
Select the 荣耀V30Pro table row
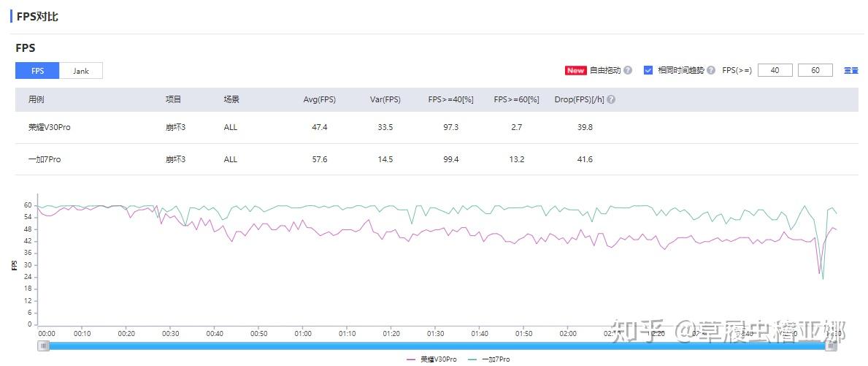pyautogui.click(x=437, y=127)
